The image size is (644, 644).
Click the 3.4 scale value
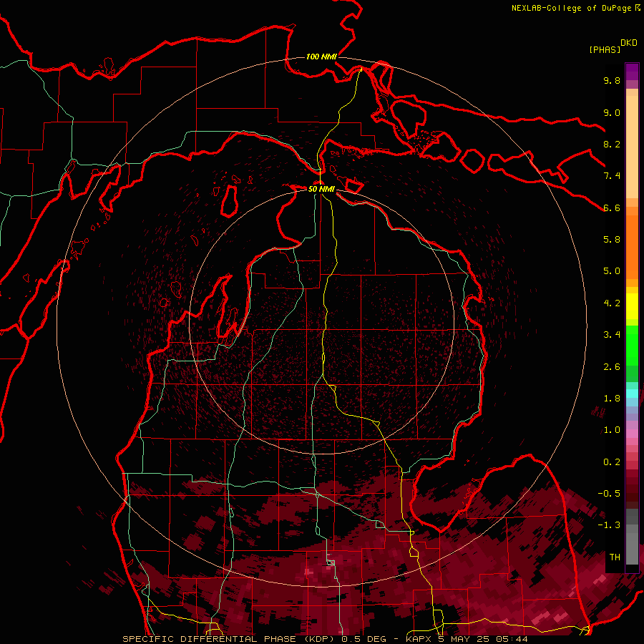(x=612, y=335)
